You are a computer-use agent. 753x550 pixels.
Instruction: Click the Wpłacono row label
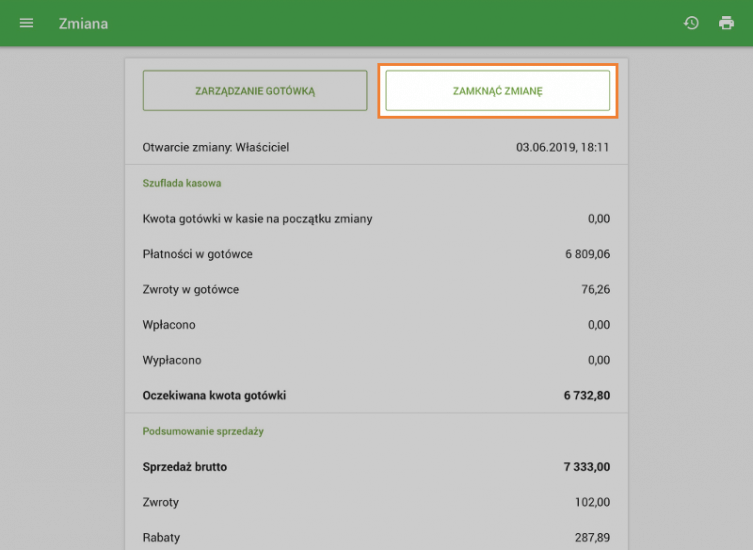[169, 325]
